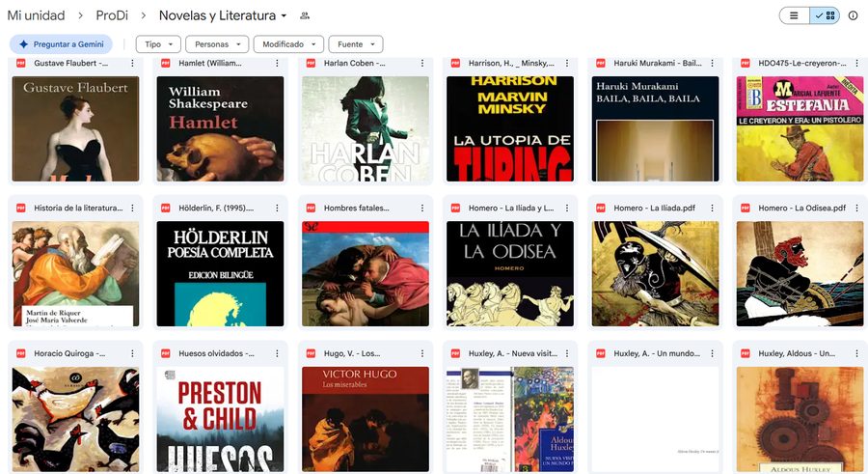Select file name 'Homero - La Ilíada.pdf'

[654, 208]
